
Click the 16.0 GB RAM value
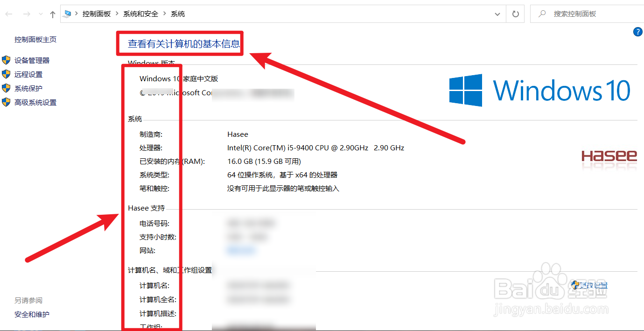(x=264, y=161)
